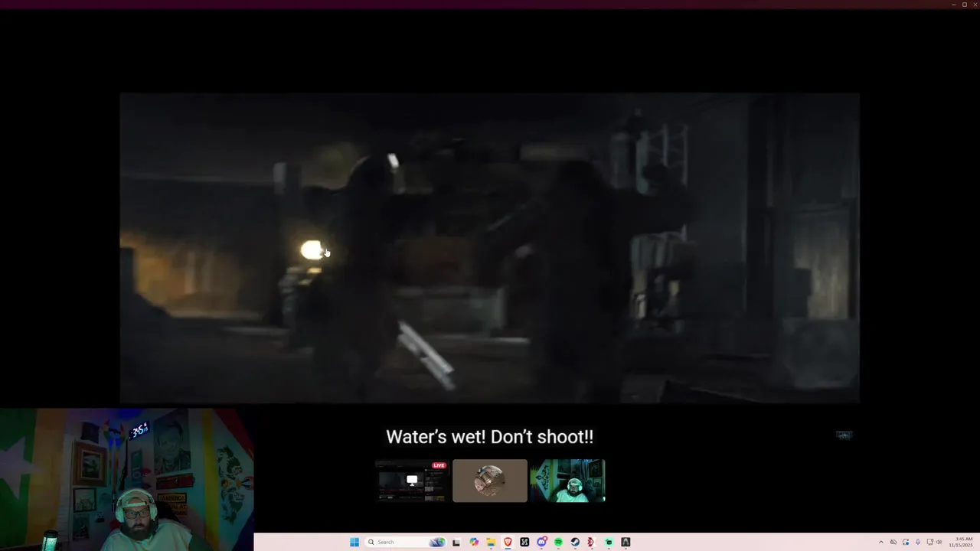Open the red-and-white taskbar app icon

[591, 542]
